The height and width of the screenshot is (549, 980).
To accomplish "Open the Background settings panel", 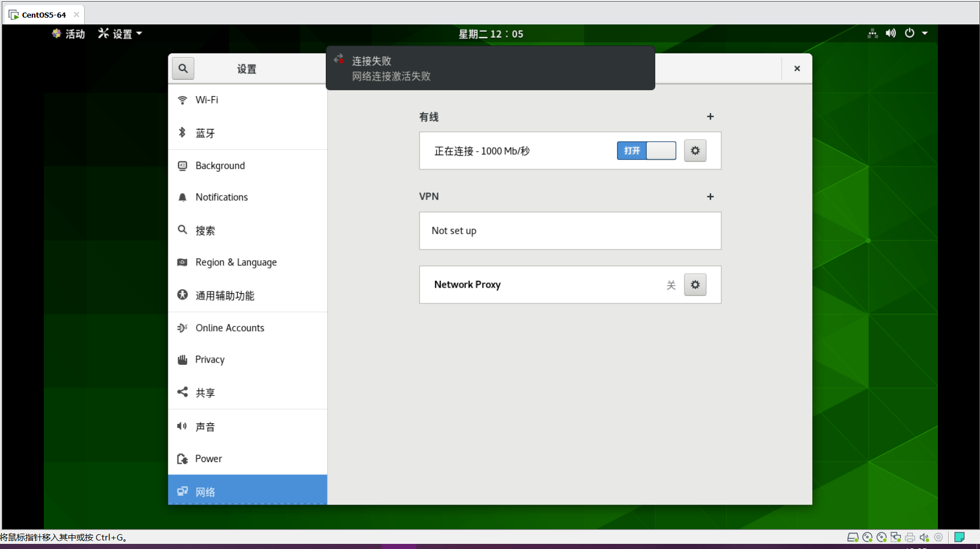I will tap(247, 166).
